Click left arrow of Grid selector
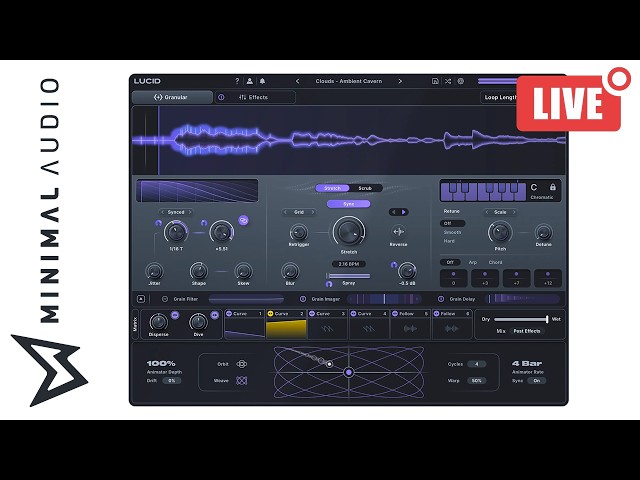Image resolution: width=640 pixels, height=480 pixels. pos(285,212)
